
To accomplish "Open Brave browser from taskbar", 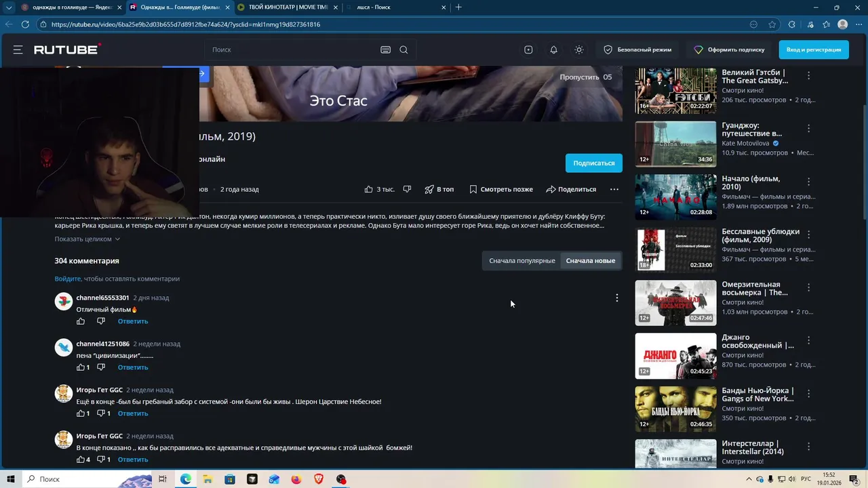I will coord(319,479).
